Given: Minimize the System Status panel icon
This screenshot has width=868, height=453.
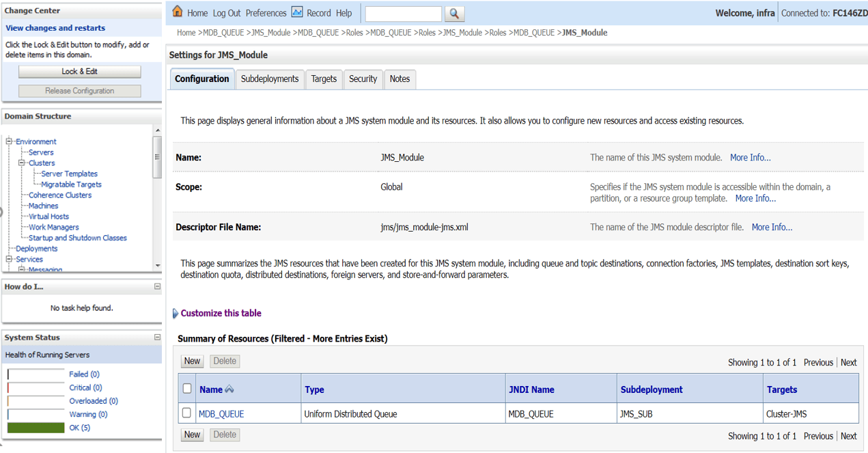Looking at the screenshot, I should pyautogui.click(x=158, y=337).
